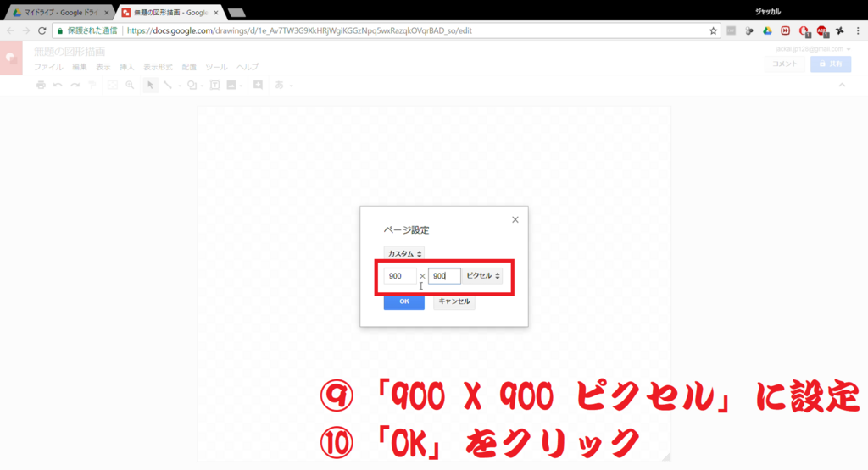The image size is (868, 470).
Task: Click the black shuriken extension icon
Action: 840,31
